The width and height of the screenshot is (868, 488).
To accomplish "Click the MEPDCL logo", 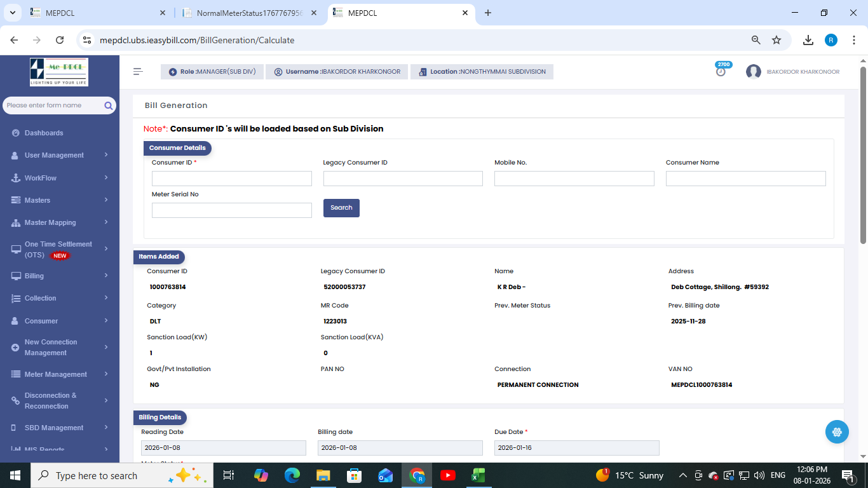I will point(59,72).
